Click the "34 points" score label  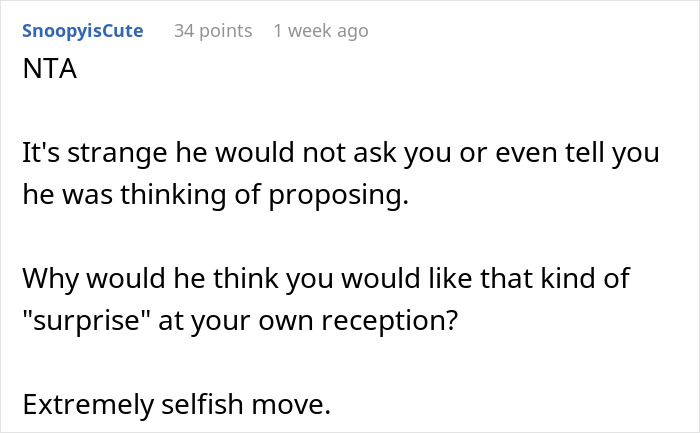click(x=213, y=31)
